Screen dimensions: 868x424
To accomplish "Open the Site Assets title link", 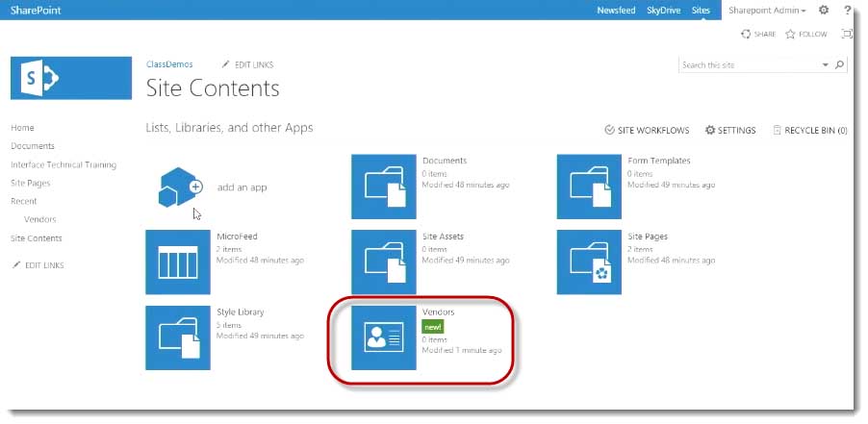I will click(x=443, y=237).
